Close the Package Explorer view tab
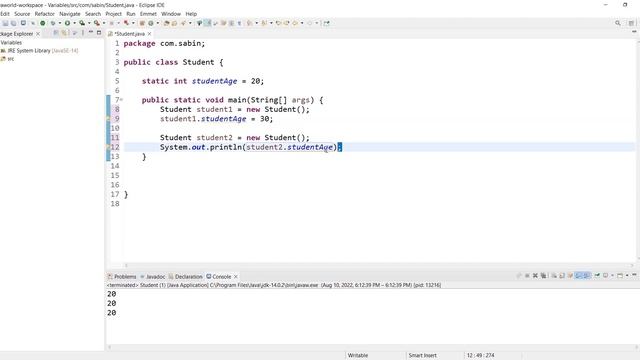 click(x=38, y=33)
